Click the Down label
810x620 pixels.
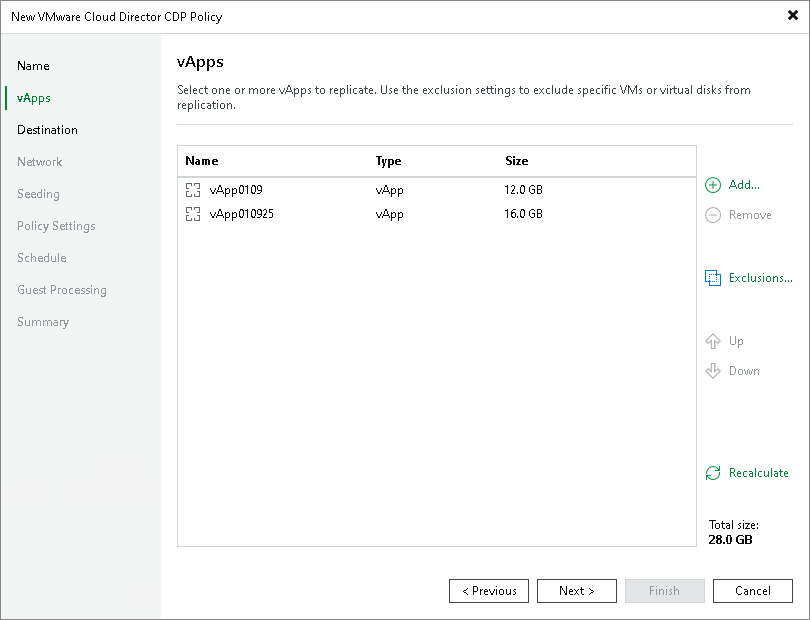coord(744,371)
